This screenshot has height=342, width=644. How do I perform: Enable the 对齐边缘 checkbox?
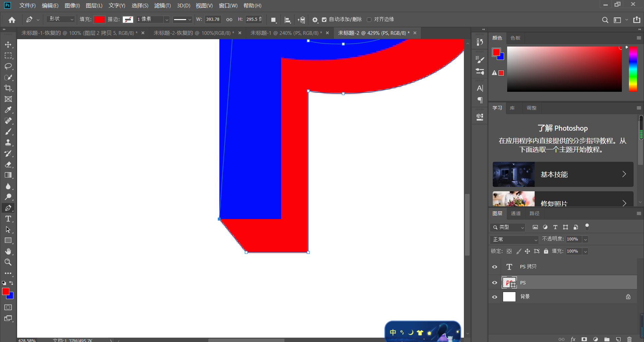pyautogui.click(x=369, y=19)
